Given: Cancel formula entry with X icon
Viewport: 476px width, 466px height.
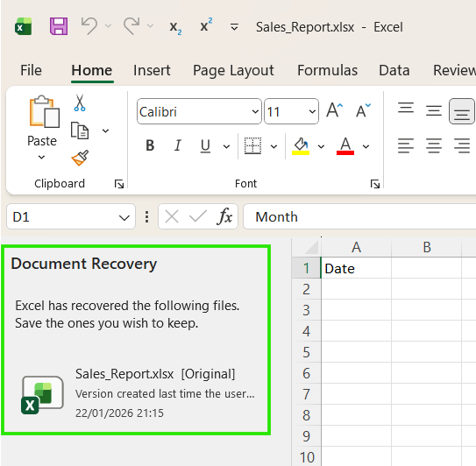Looking at the screenshot, I should pos(172,217).
